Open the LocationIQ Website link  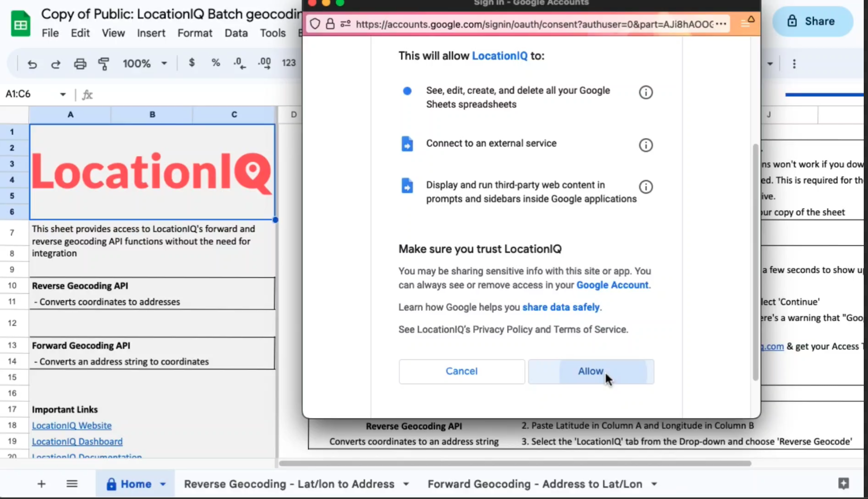[x=72, y=426]
